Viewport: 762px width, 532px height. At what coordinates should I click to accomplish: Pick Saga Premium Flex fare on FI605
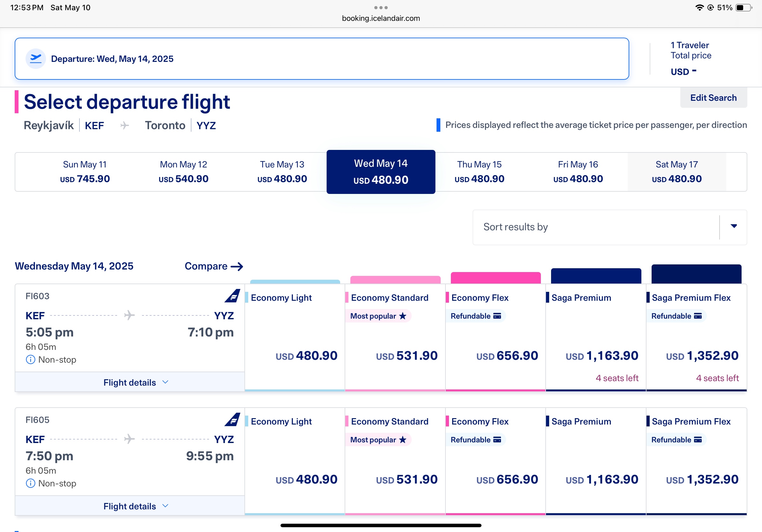tap(696, 462)
